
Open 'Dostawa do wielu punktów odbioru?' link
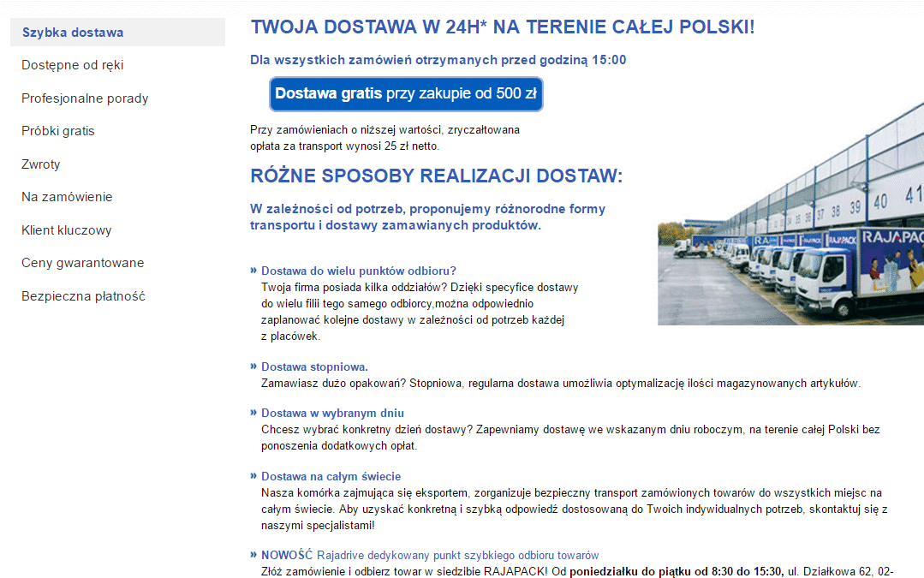tap(358, 271)
